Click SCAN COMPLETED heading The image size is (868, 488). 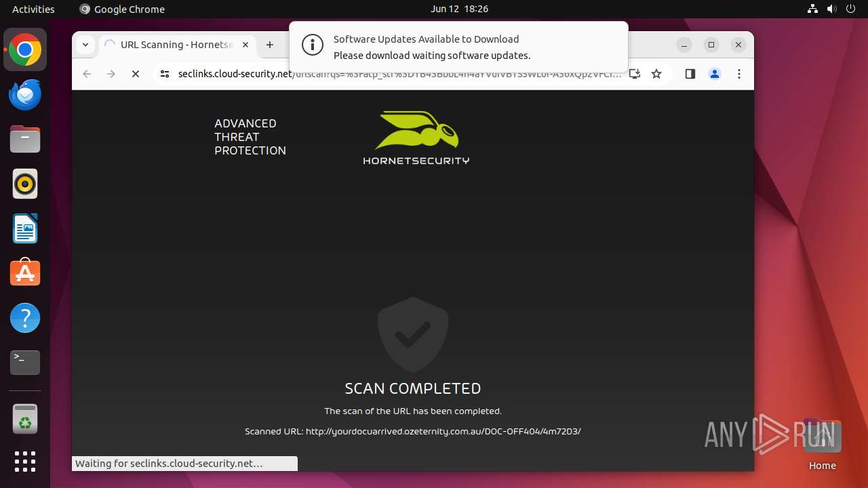tap(413, 388)
